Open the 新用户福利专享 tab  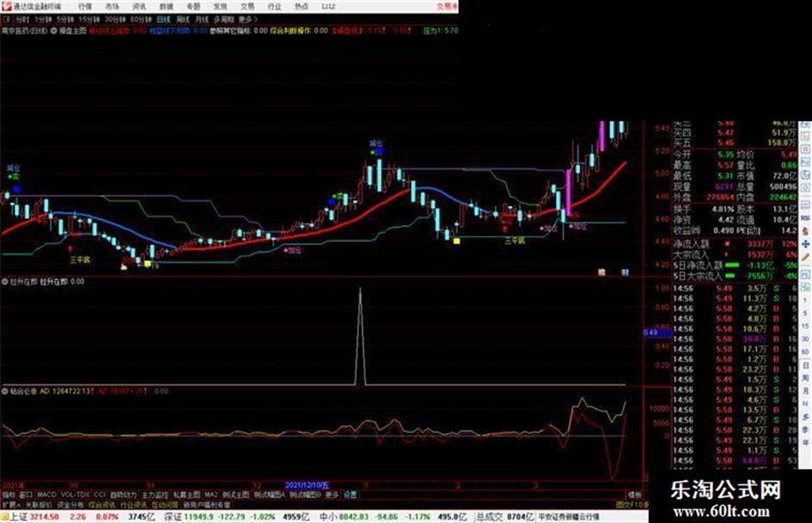pyautogui.click(x=206, y=504)
